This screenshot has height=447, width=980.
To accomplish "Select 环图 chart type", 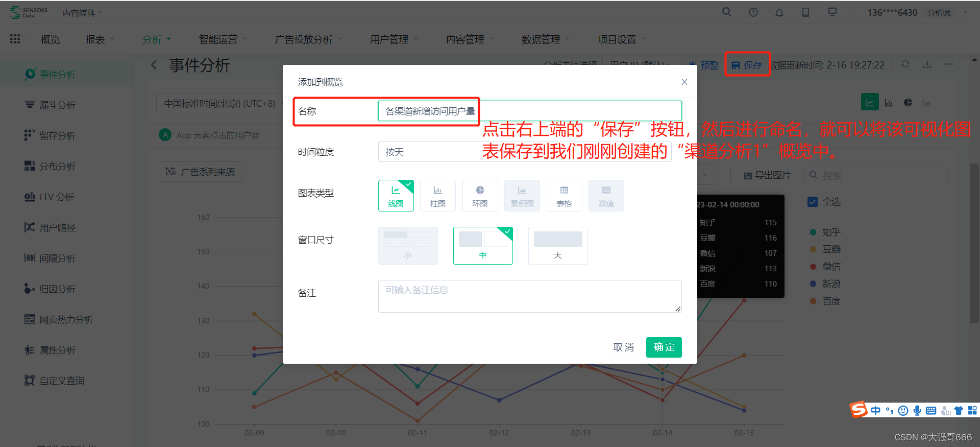I will click(x=480, y=196).
